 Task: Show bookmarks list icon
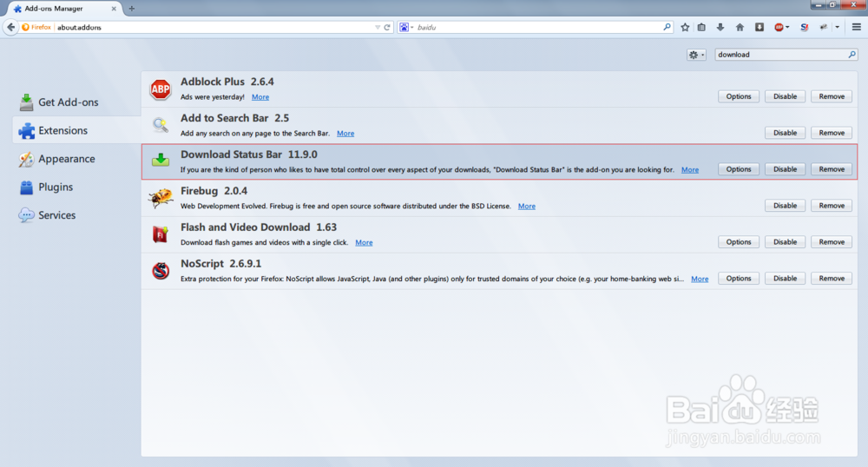coord(701,27)
